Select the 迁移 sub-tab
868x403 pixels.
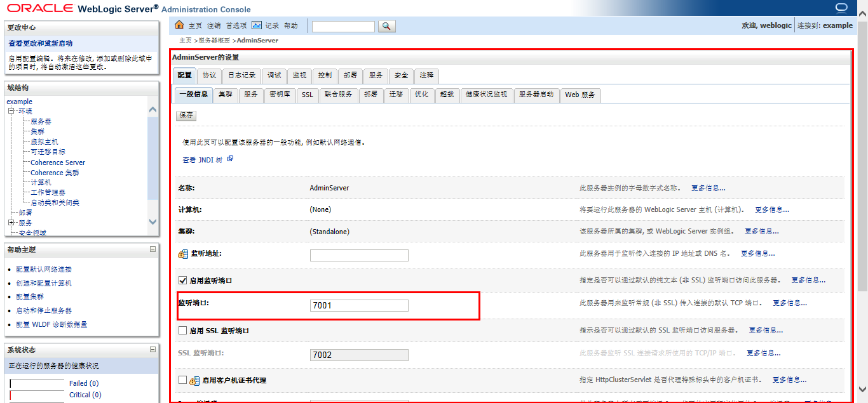tap(397, 95)
